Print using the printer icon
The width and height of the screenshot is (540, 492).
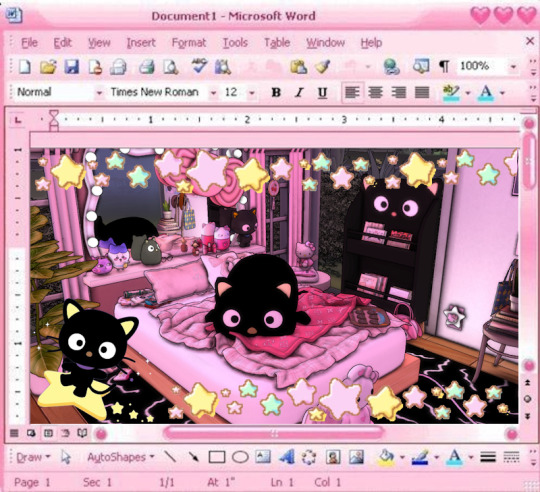[147, 67]
